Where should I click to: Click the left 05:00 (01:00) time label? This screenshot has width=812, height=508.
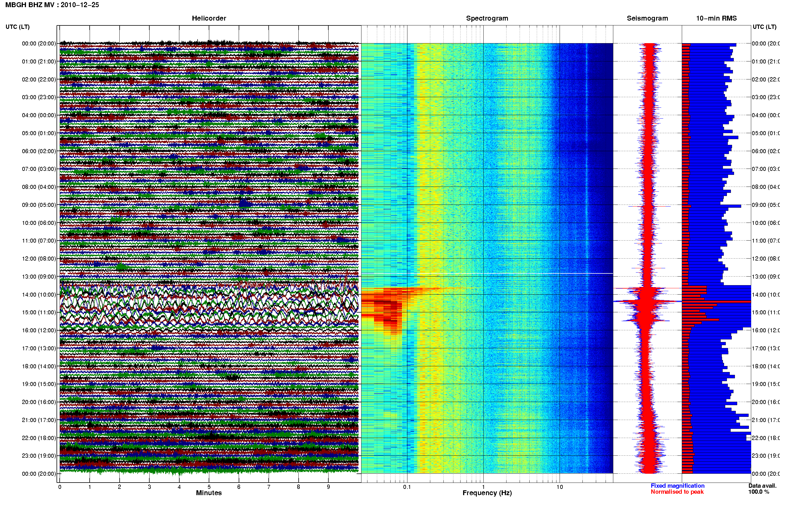coord(39,133)
